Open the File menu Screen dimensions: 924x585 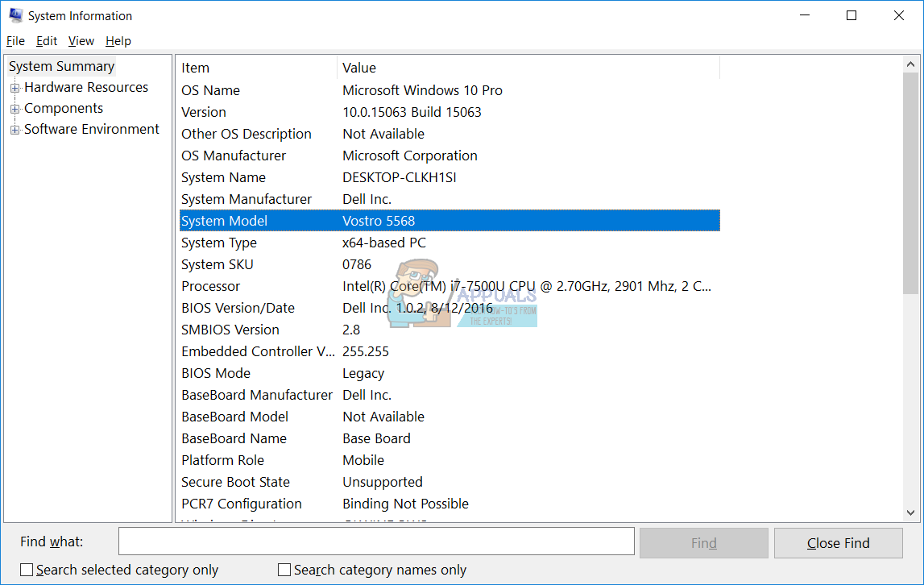coord(15,40)
